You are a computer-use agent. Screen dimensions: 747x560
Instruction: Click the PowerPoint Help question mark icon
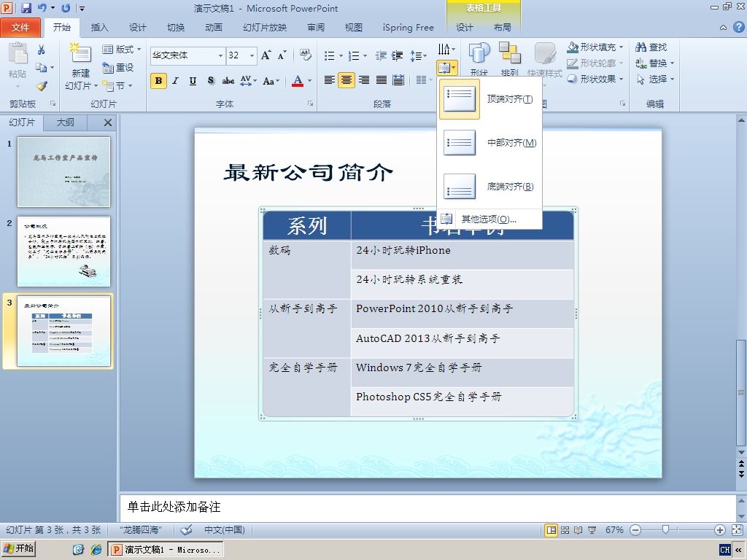click(738, 27)
